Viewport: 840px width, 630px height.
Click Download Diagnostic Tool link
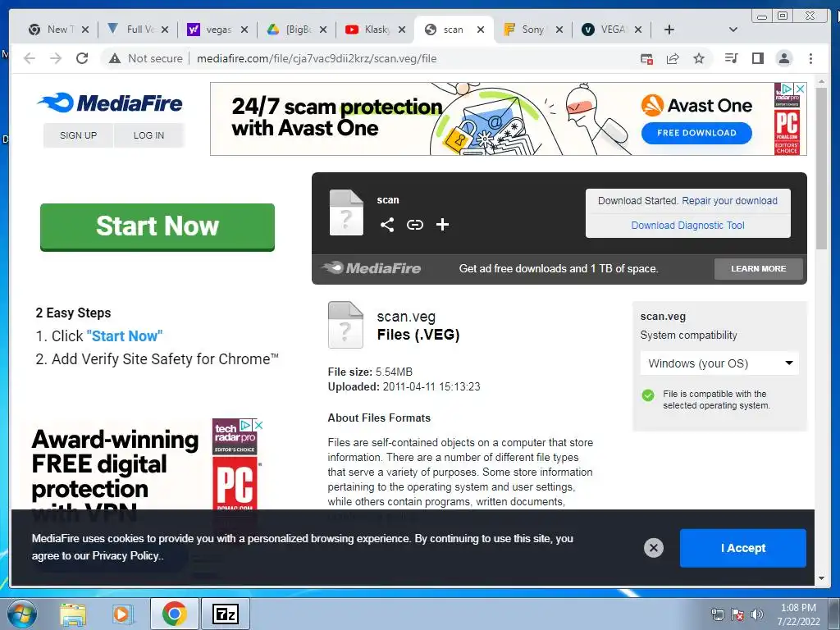tap(688, 225)
